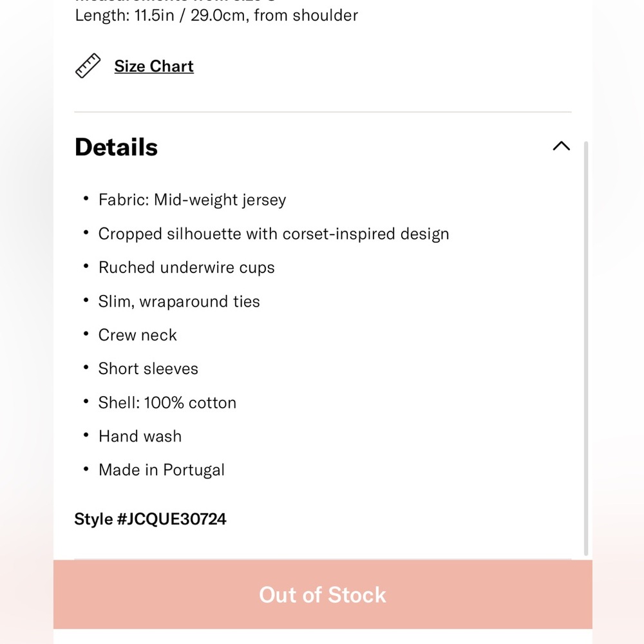Click the Hand wash care instruction
This screenshot has width=644, height=644.
click(140, 436)
